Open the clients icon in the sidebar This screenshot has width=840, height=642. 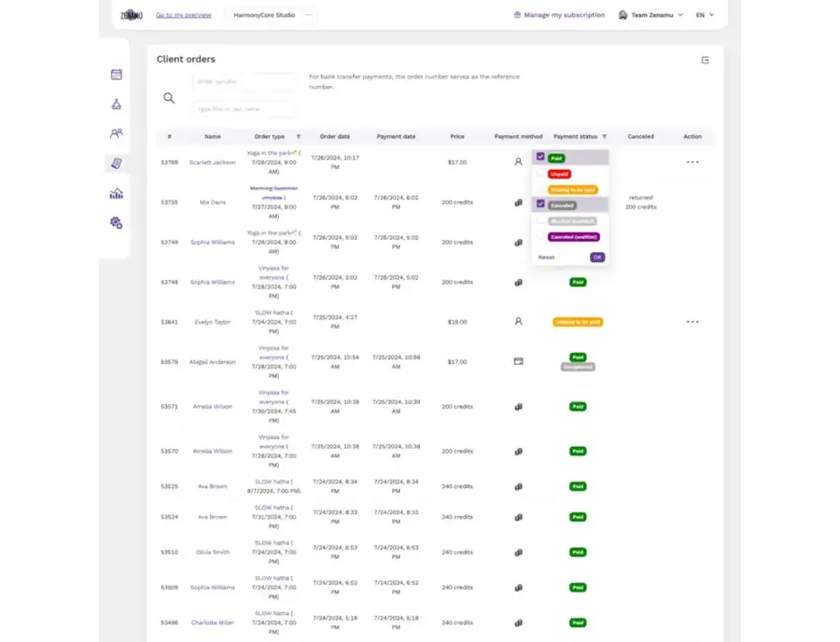(116, 133)
